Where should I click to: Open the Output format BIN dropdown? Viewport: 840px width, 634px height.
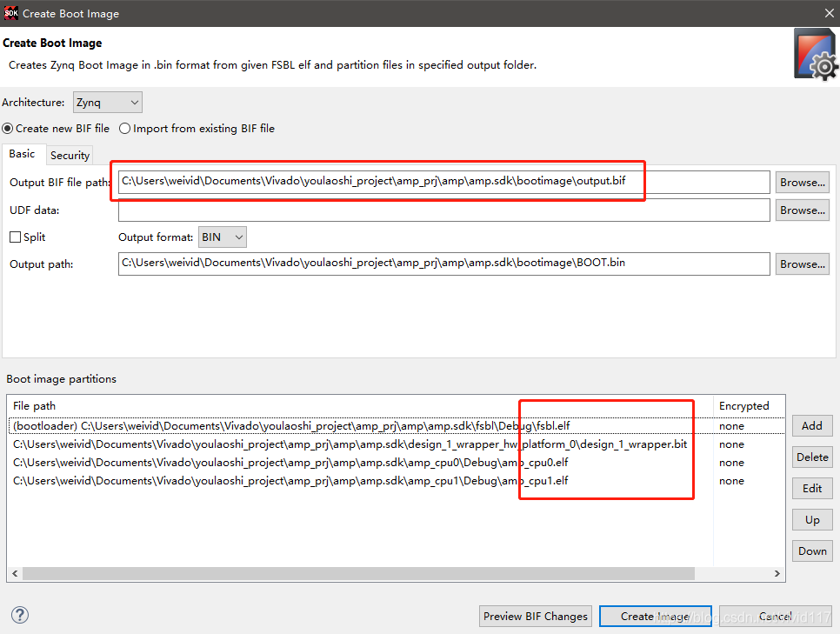(x=223, y=237)
